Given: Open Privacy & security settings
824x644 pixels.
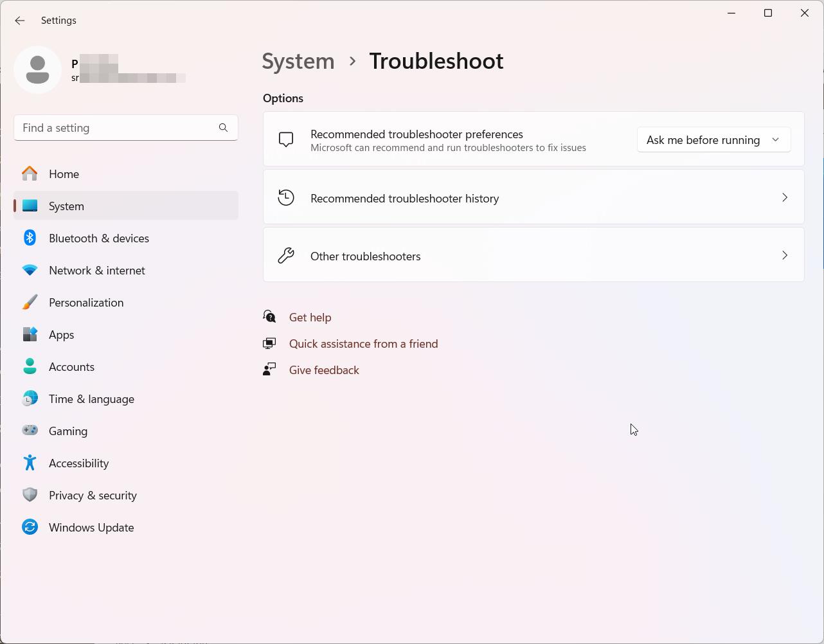Looking at the screenshot, I should 126,495.
